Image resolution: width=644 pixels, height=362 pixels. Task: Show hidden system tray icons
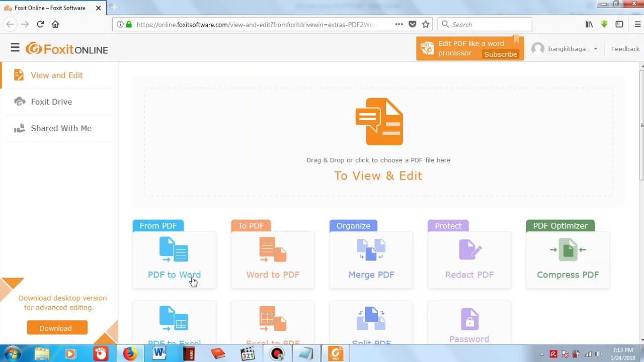pyautogui.click(x=542, y=354)
